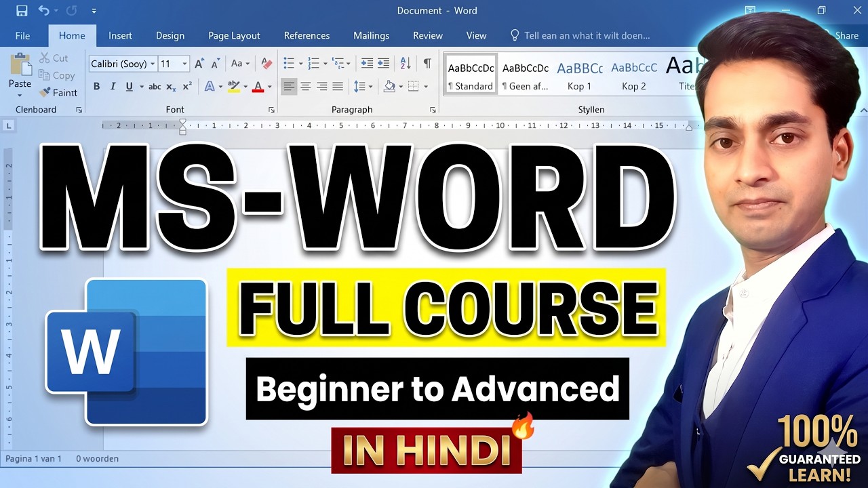Image resolution: width=868 pixels, height=488 pixels.
Task: Toggle Subscript formatting
Action: tap(171, 86)
